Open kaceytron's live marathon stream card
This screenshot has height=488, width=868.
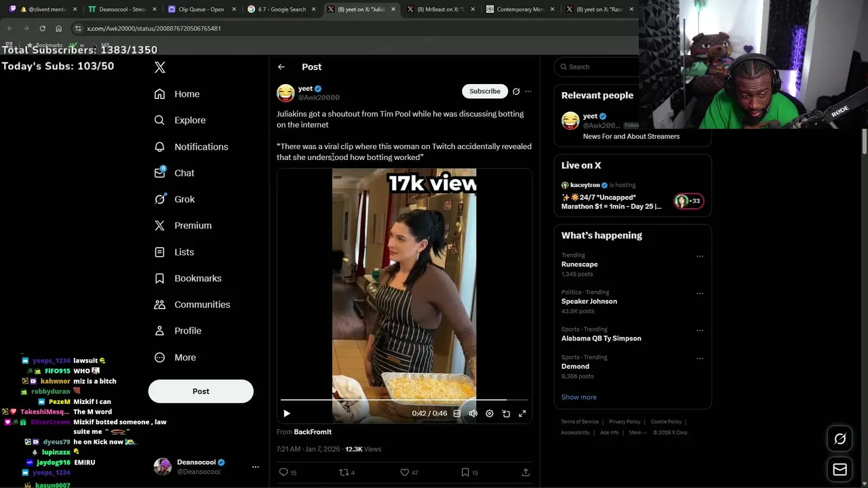633,197
